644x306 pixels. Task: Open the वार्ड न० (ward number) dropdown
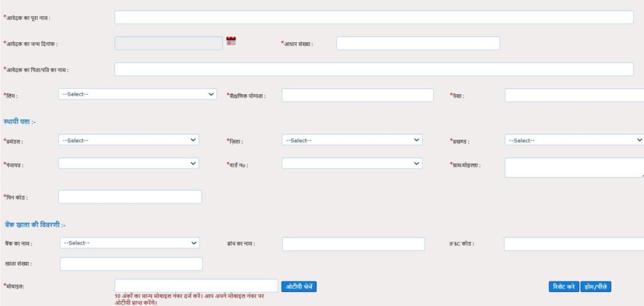352,163
